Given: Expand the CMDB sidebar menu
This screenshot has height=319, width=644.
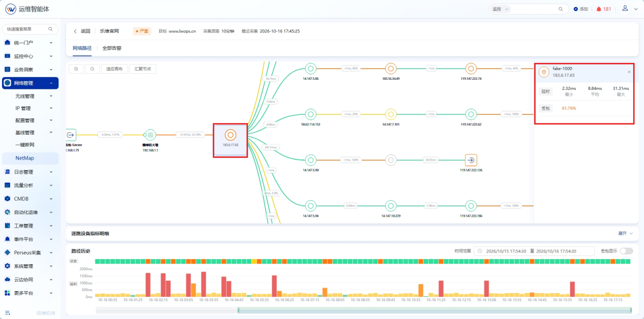Looking at the screenshot, I should [30, 199].
